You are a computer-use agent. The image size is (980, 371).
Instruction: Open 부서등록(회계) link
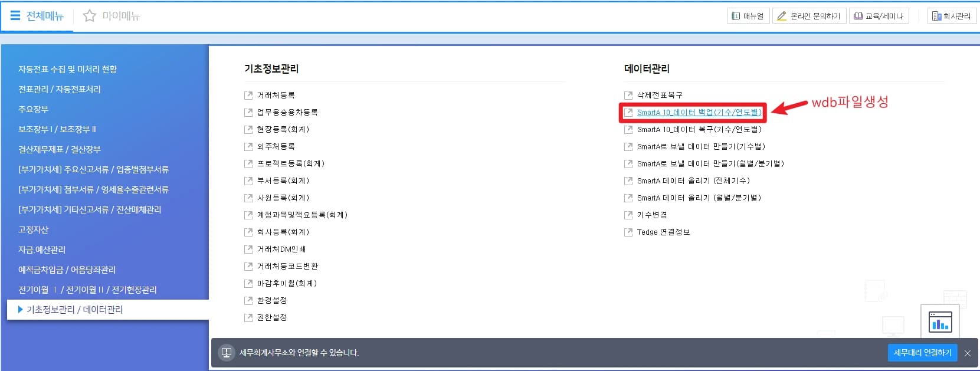pyautogui.click(x=283, y=180)
